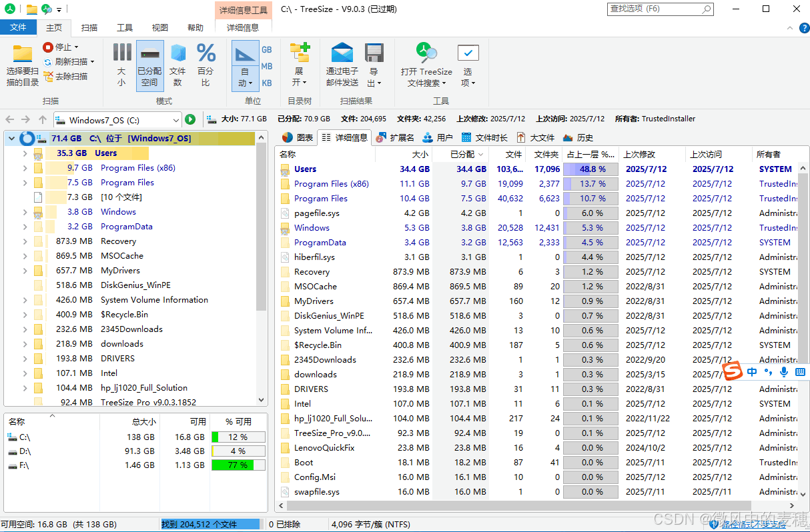Open the drive path combo box
Image resolution: width=810 pixels, height=532 pixels.
[x=117, y=120]
